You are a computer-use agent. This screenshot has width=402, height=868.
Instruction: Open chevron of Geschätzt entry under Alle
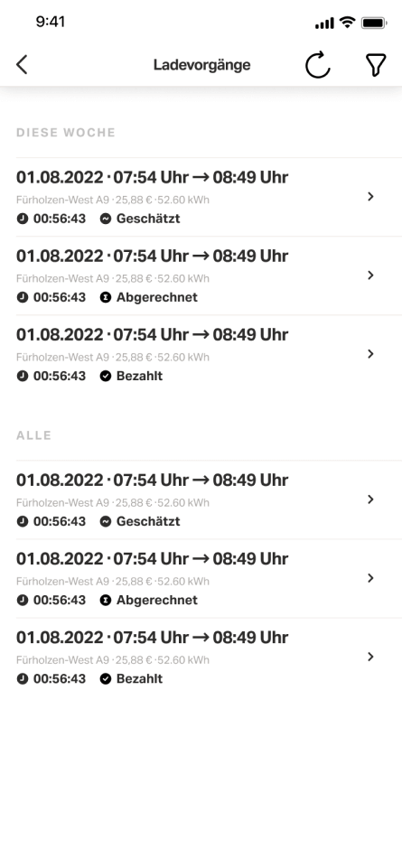(x=371, y=499)
